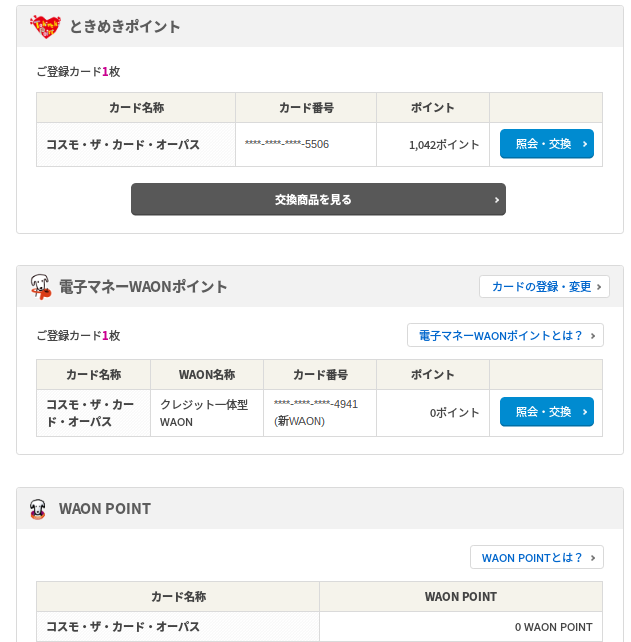Click the chevron on 電子マネーWAONポイントとは？
The width and height of the screenshot is (631, 642).
click(x=593, y=336)
